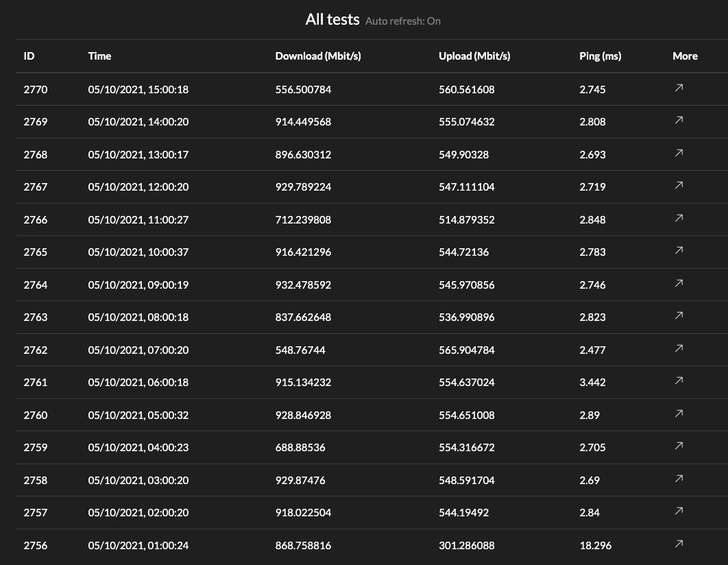This screenshot has height=565, width=728.
Task: Open more details arrow for test 2759
Action: [x=679, y=446]
